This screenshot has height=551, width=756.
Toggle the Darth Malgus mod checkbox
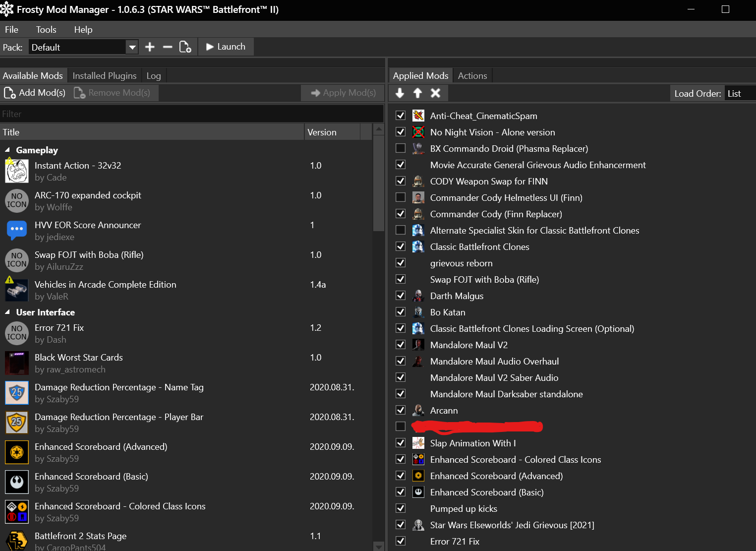[x=401, y=296]
